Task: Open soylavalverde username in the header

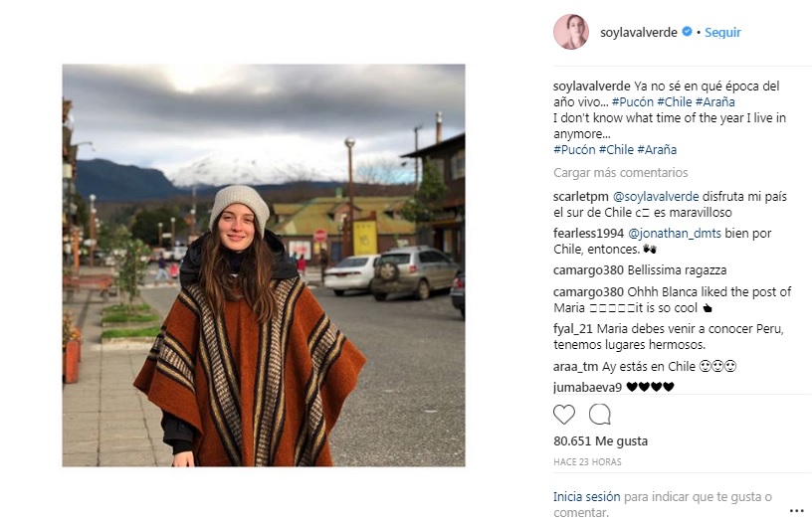Action: [x=639, y=32]
